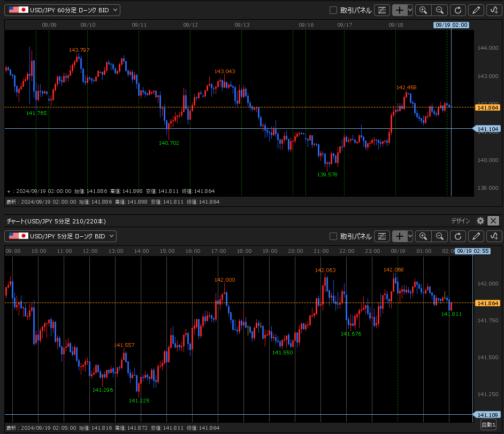Add an indicator to the 60-minute chart
This screenshot has width=504, height=434.
coord(494,10)
